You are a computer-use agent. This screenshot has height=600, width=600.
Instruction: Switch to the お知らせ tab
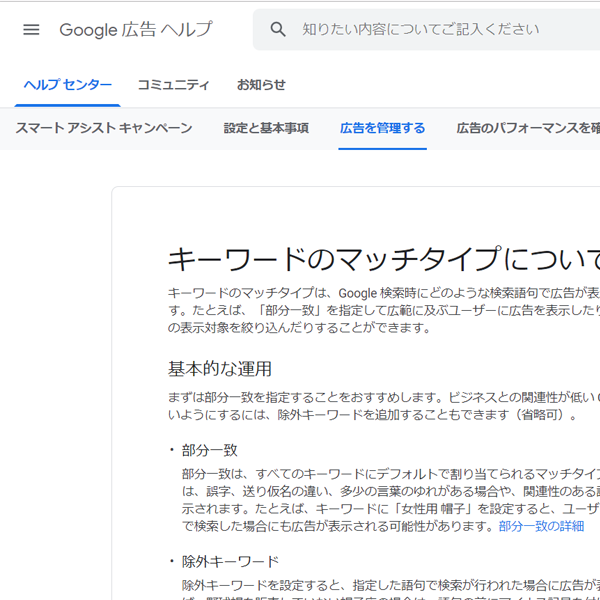261,85
